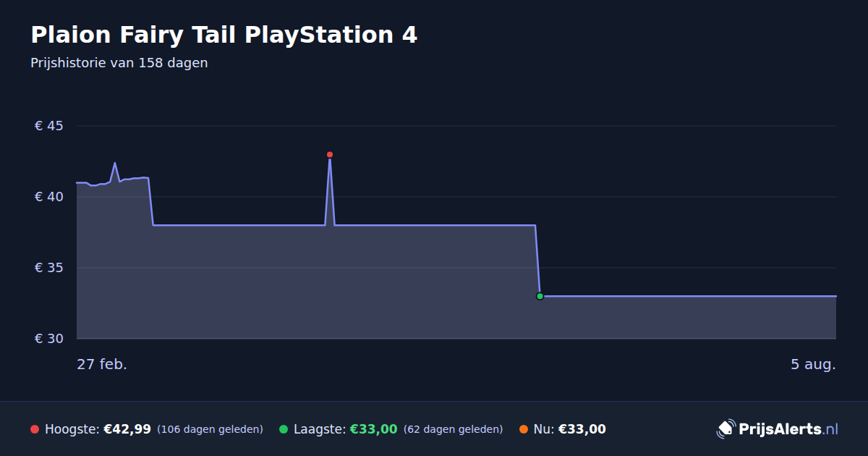Click the 62 dagen geleden note

pos(453,429)
